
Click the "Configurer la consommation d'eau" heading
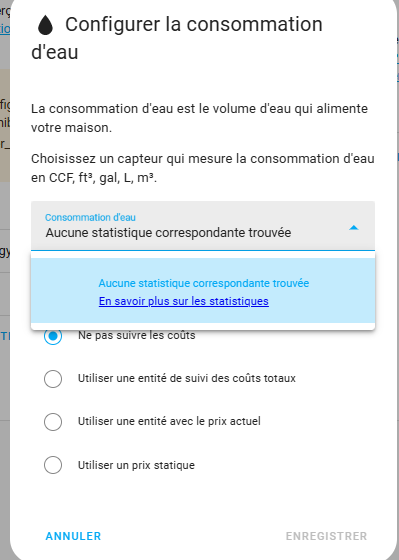177,38
